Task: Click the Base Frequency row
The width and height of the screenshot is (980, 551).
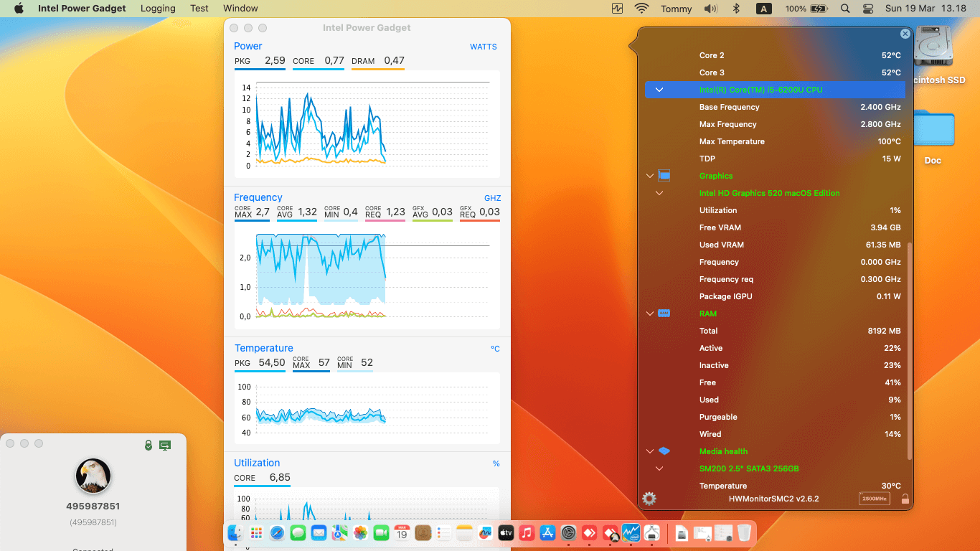Action: pos(775,107)
